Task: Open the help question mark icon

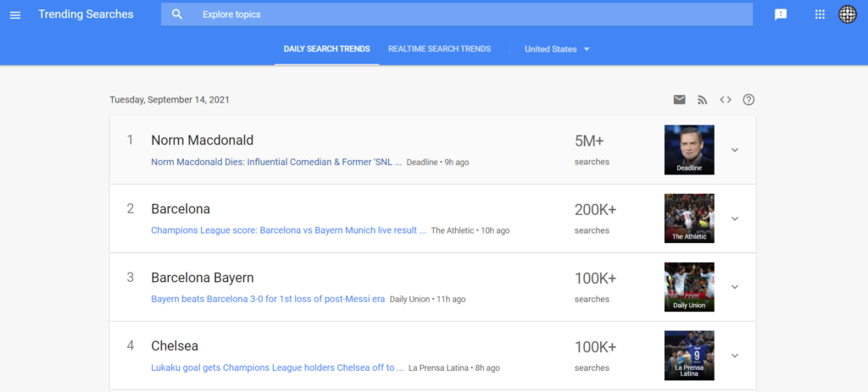Action: [x=748, y=100]
